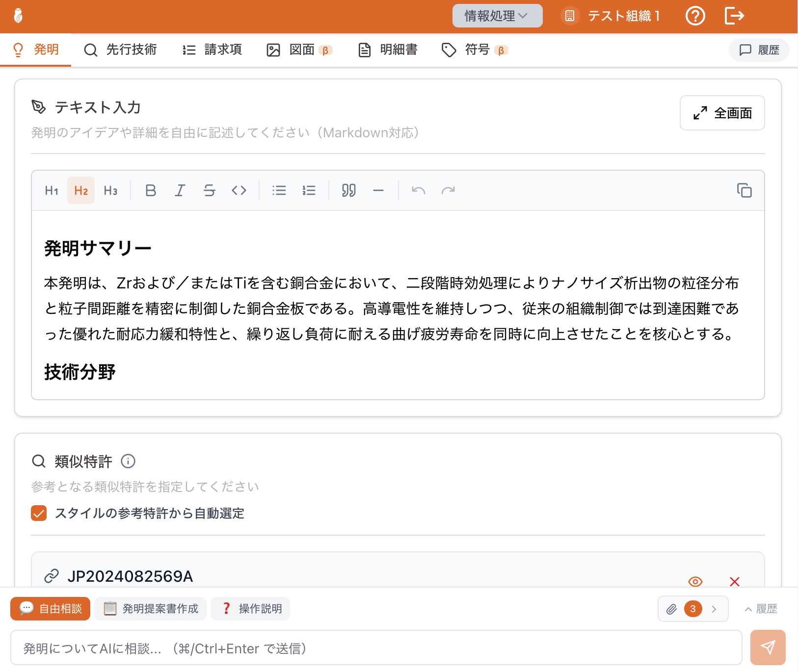Open the 情報処理 dropdown
The width and height of the screenshot is (798, 672).
tap(497, 16)
